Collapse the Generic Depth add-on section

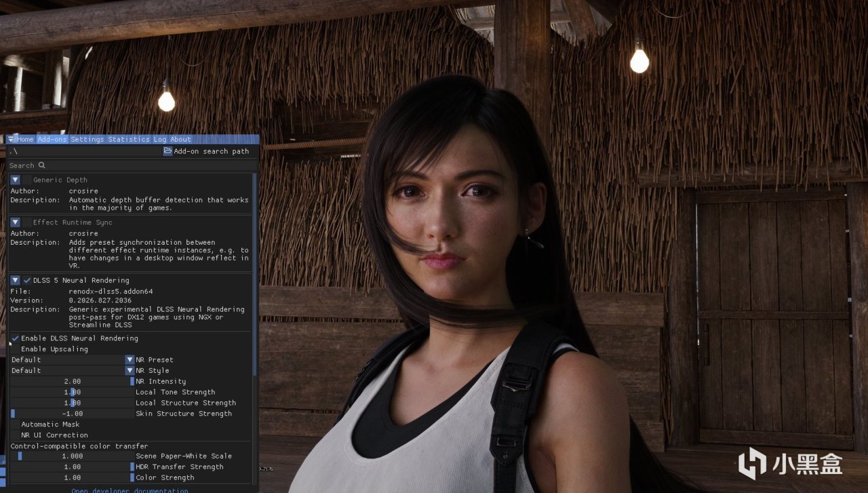point(15,180)
